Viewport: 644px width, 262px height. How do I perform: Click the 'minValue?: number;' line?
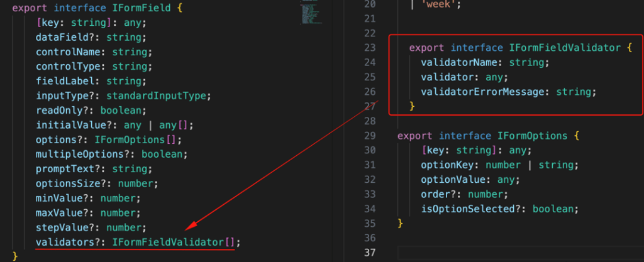point(88,199)
